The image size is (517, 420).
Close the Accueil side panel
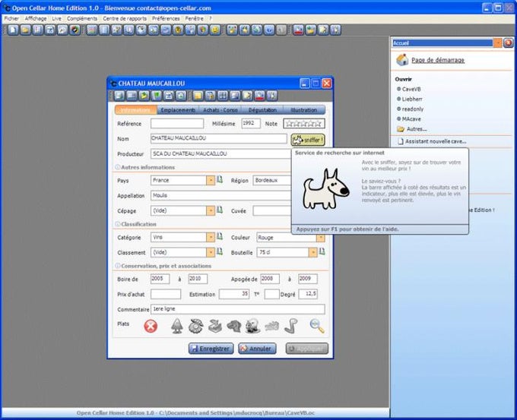click(508, 43)
